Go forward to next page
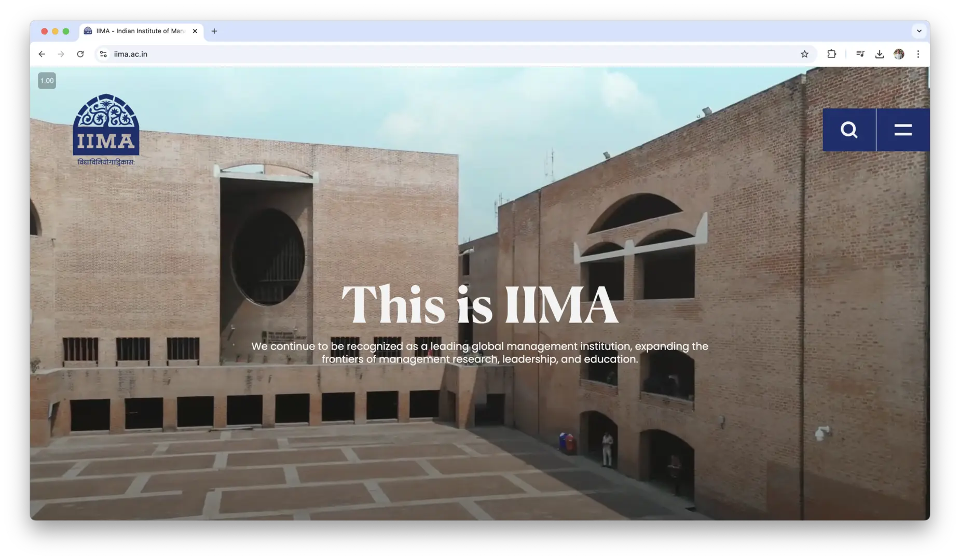Viewport: 960px width, 560px height. tap(61, 54)
